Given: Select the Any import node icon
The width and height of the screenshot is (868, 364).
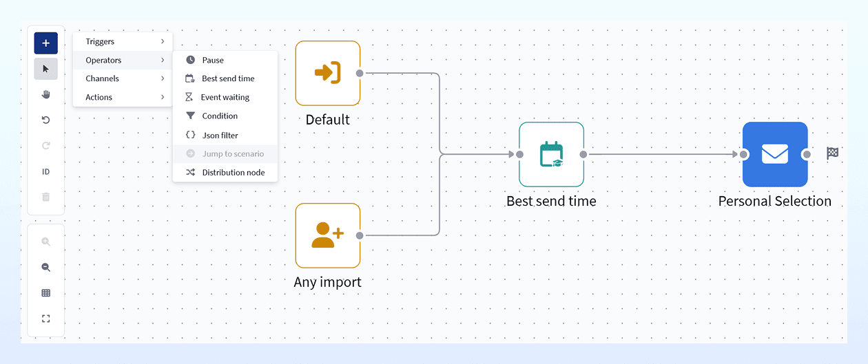Looking at the screenshot, I should [x=328, y=235].
